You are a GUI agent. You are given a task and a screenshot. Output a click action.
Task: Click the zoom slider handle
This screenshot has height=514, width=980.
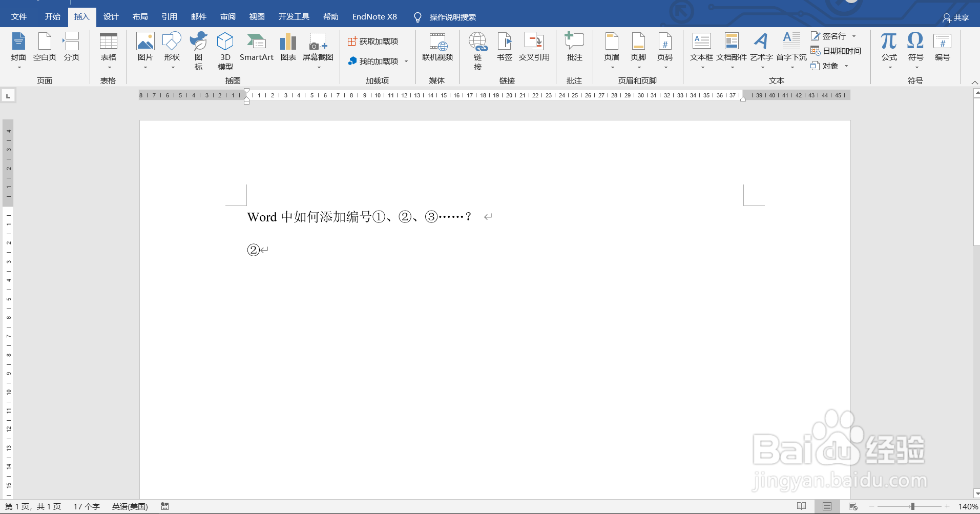912,506
